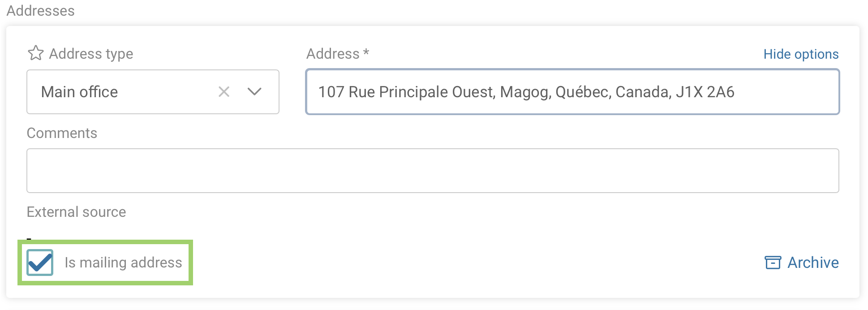Click the Archive box icon

point(773,263)
